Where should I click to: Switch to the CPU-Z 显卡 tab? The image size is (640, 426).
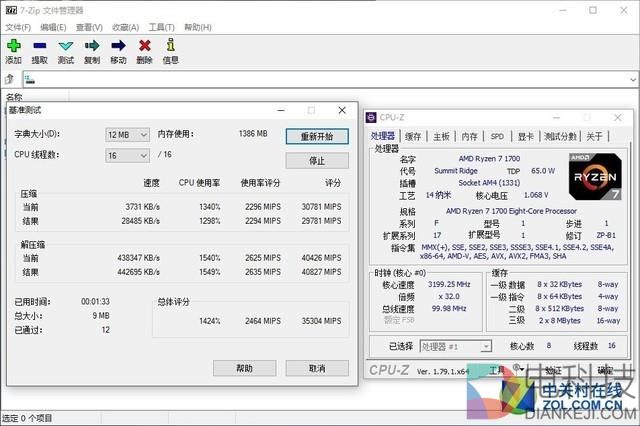click(525, 137)
